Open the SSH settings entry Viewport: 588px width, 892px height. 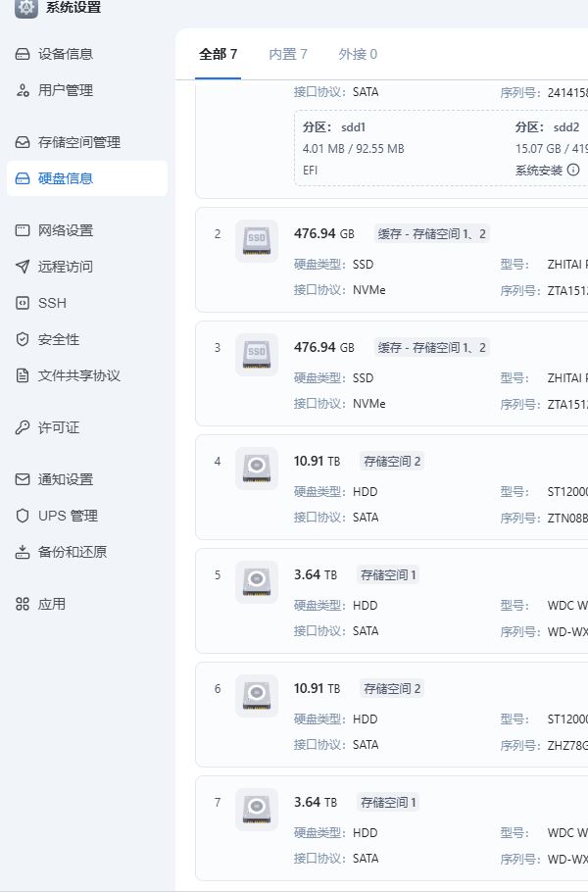click(x=87, y=303)
